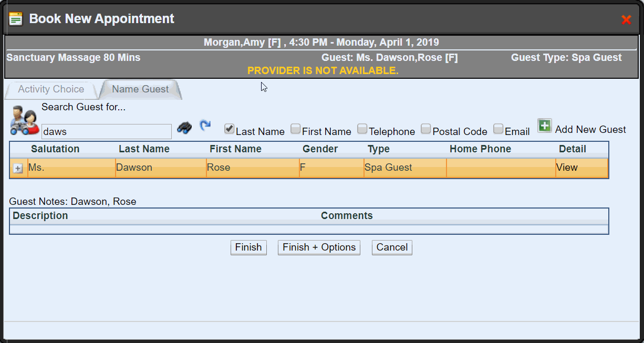Image resolution: width=644 pixels, height=343 pixels.
Task: Select the Dawson last name cell
Action: point(161,168)
